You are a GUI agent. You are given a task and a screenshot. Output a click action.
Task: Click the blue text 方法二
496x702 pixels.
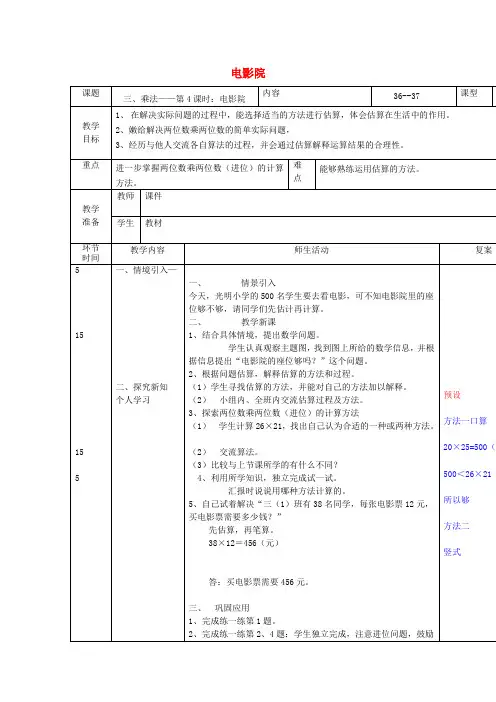pos(457,526)
